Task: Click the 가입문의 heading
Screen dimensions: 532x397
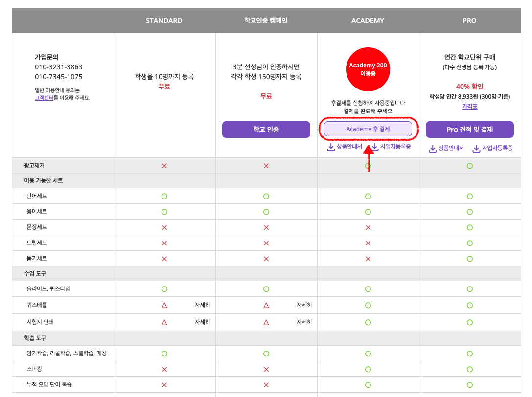Action: click(x=46, y=57)
